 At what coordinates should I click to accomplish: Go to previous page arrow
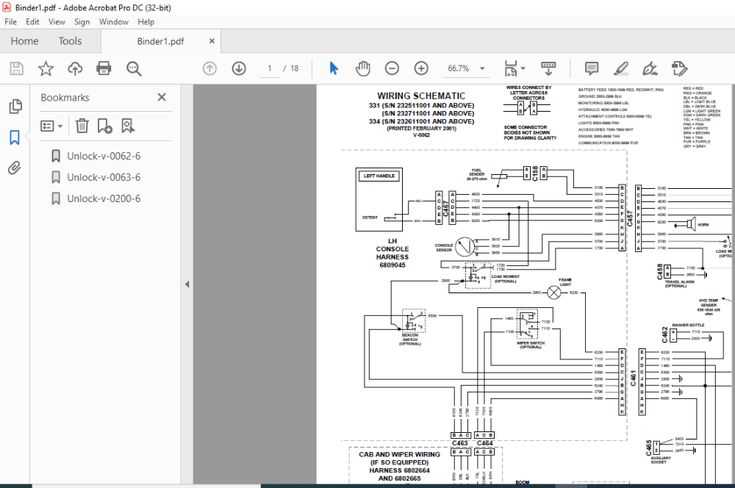210,68
